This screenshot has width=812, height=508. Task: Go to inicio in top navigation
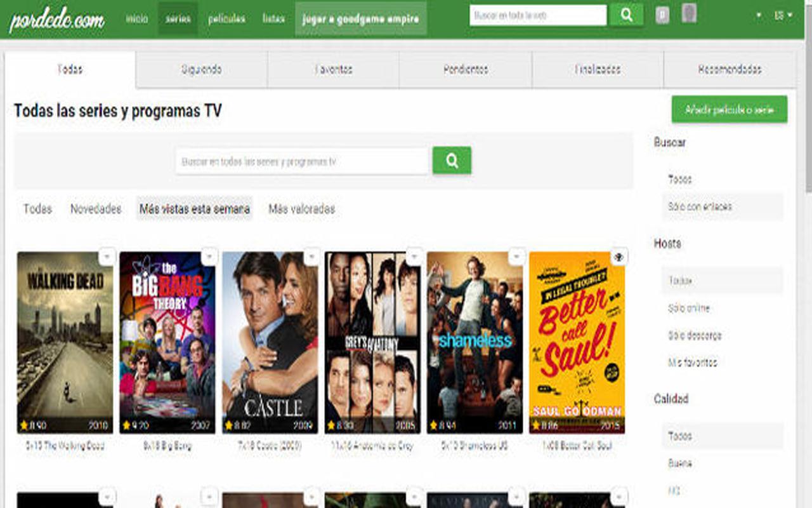coord(136,18)
